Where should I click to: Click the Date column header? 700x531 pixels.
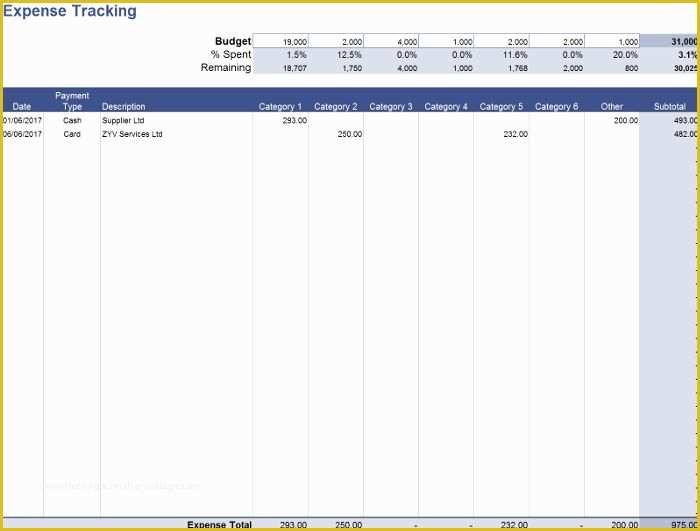22,106
